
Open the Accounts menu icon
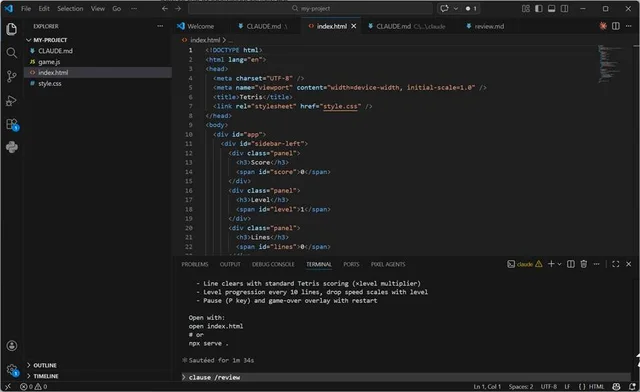(11, 346)
